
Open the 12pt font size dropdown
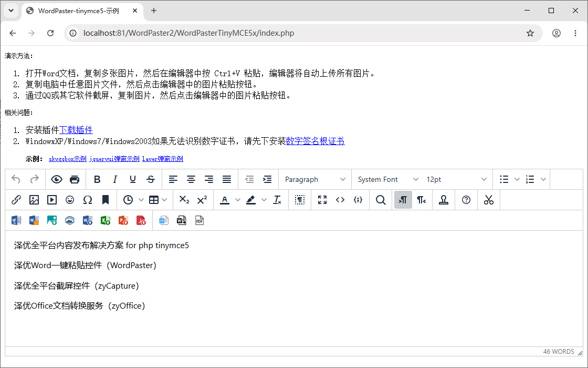[x=456, y=179]
